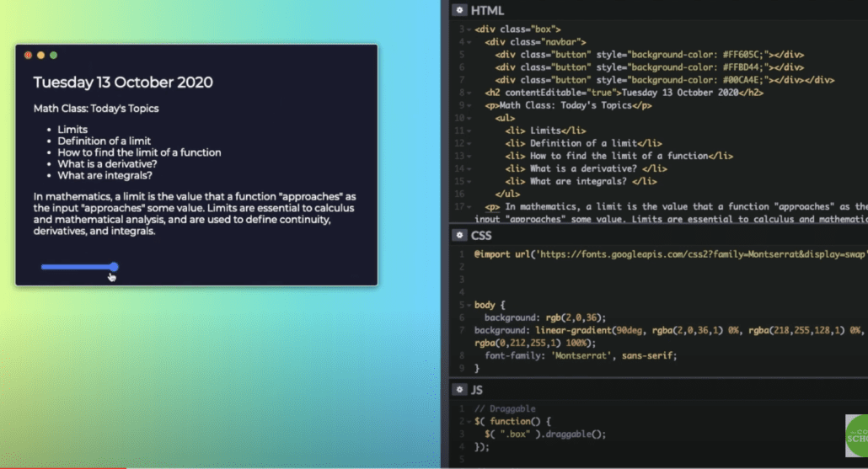Collapse HTML line 11 li fold arrow

[x=469, y=131]
